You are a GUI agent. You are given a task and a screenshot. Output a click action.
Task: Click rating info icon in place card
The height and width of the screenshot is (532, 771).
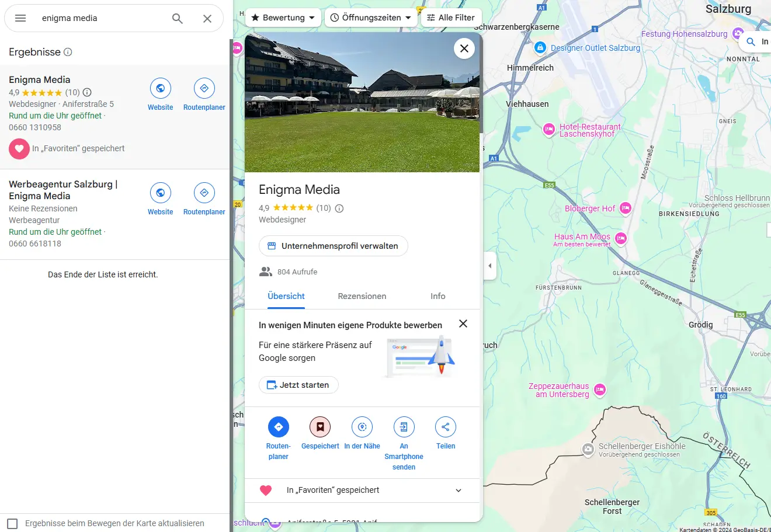tap(339, 208)
